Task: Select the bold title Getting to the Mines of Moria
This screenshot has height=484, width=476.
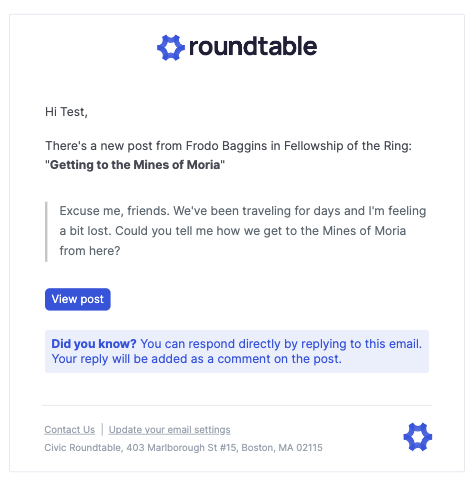Action: pos(135,165)
